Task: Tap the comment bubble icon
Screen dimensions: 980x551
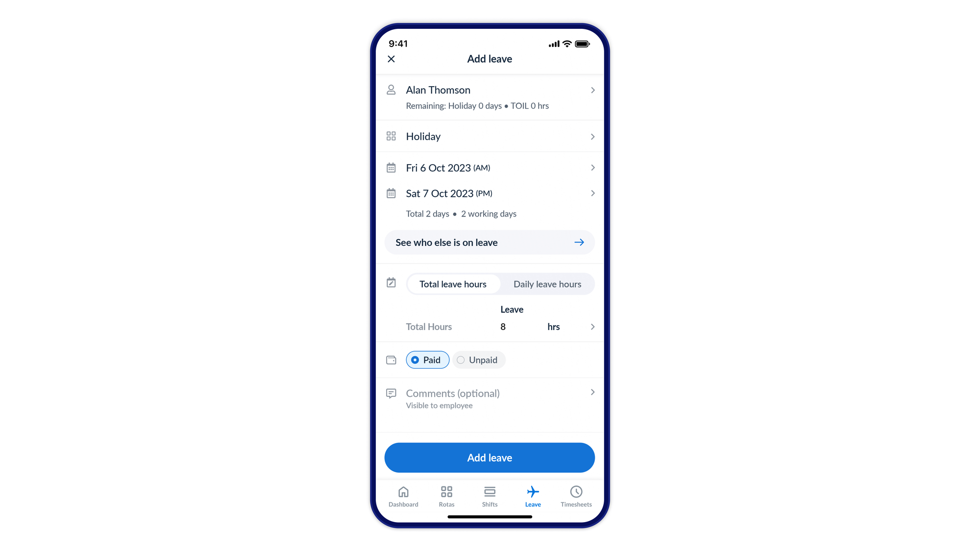Action: [x=391, y=393]
